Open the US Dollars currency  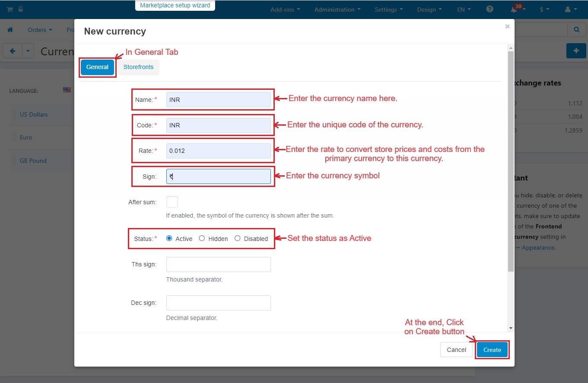(34, 114)
